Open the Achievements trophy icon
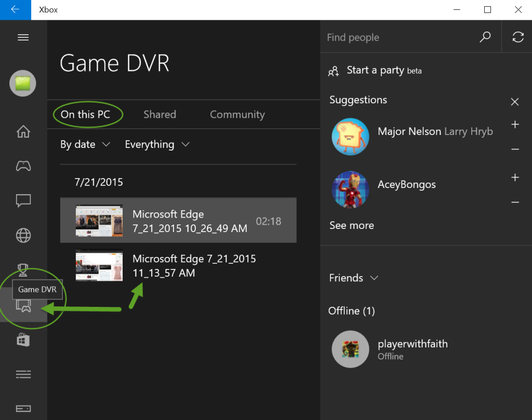This screenshot has height=420, width=532. click(23, 269)
